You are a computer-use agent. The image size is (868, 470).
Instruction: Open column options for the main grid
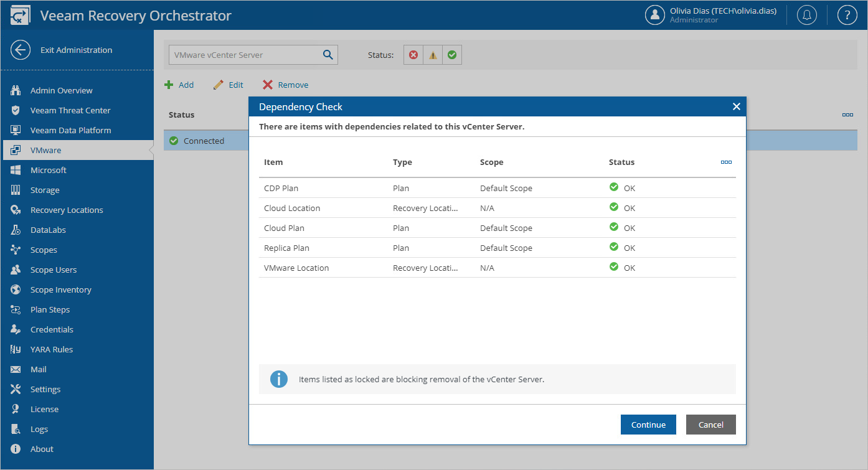[847, 115]
